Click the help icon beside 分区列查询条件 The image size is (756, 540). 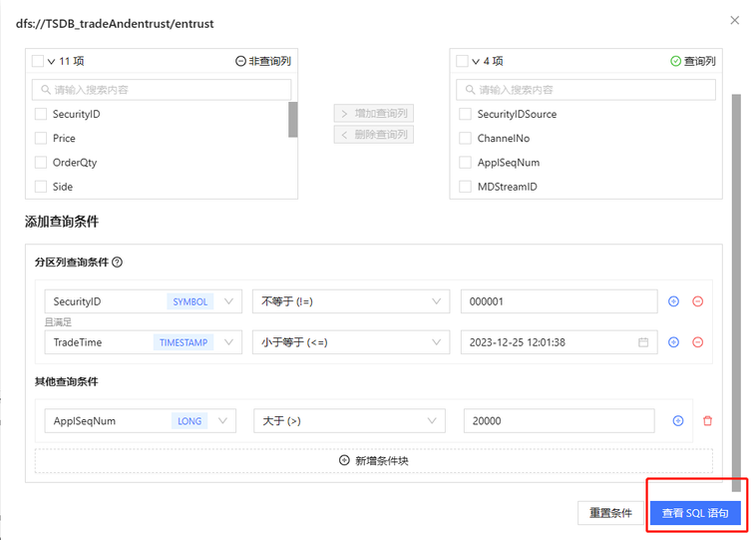coord(118,263)
